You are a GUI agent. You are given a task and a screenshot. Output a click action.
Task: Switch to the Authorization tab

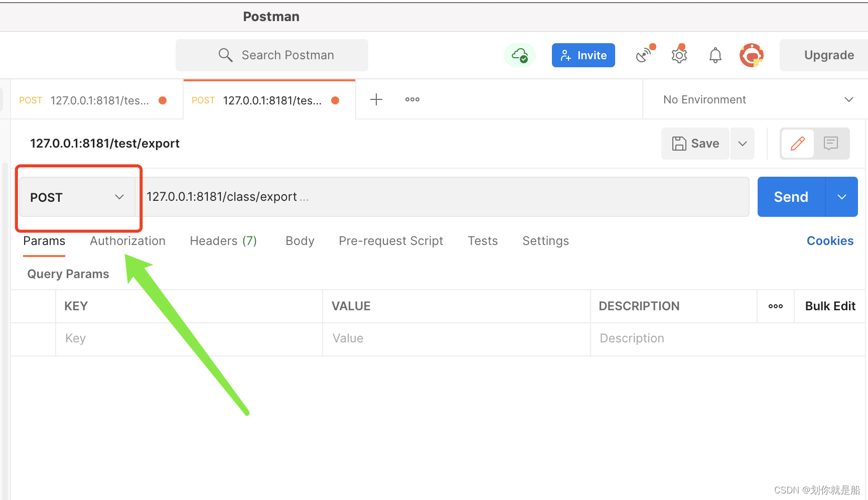pos(127,241)
